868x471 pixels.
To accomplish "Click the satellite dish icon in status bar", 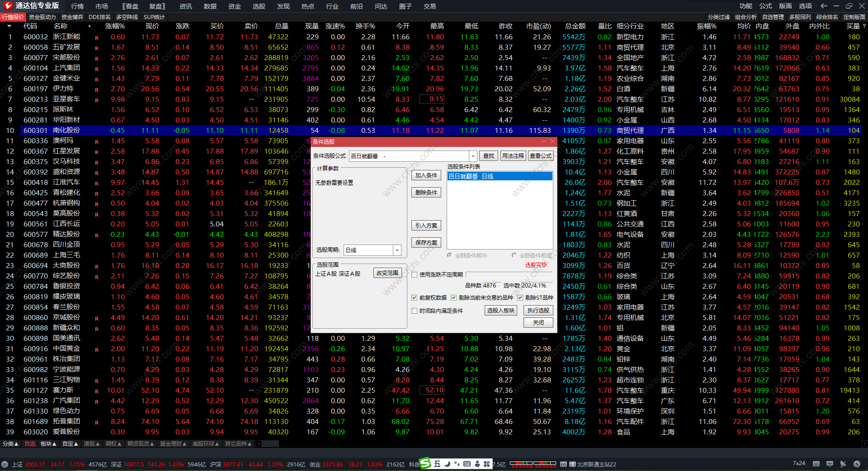I will (843, 464).
